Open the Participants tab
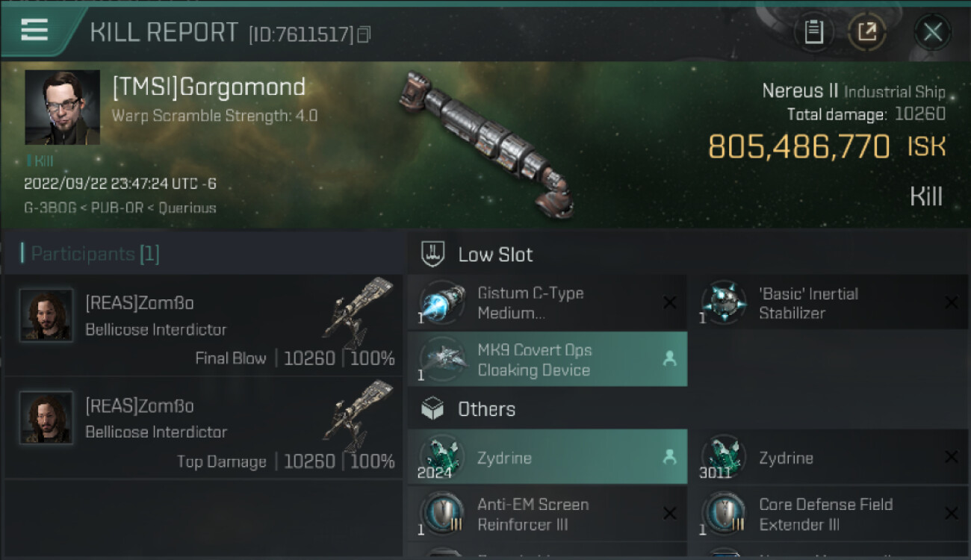Viewport: 971px width, 560px height. [x=91, y=254]
